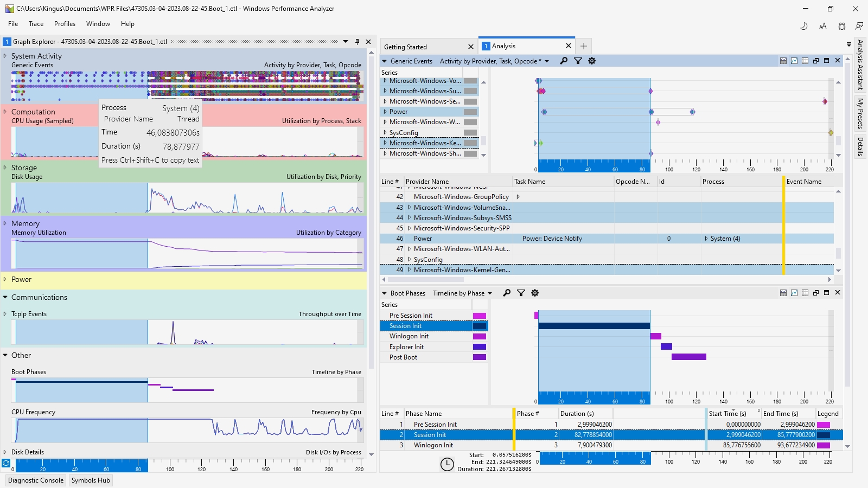Screen dimensions: 868x488
Task: Open the Profiles menu
Action: click(x=65, y=24)
